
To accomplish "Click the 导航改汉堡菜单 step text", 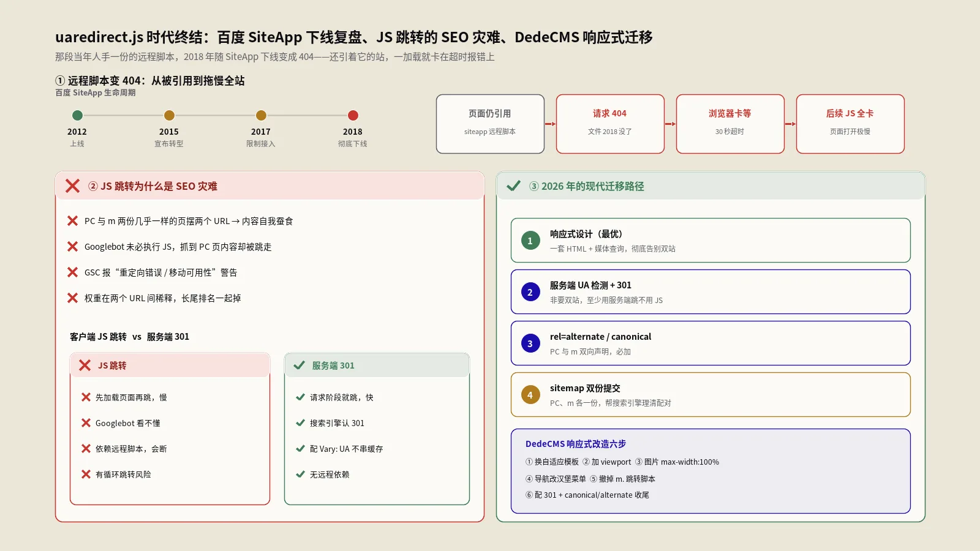I will click(556, 479).
